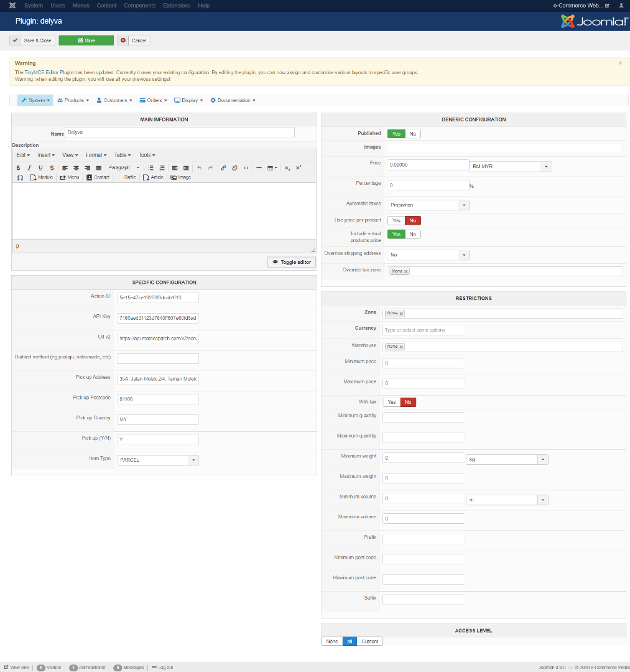Insert a horizontal line
The image size is (630, 672).
[x=259, y=168]
